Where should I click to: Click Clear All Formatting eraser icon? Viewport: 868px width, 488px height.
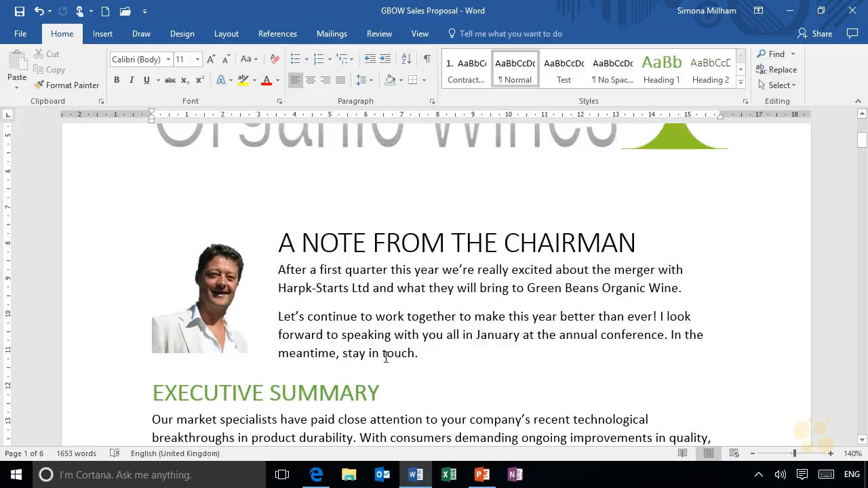tap(275, 59)
